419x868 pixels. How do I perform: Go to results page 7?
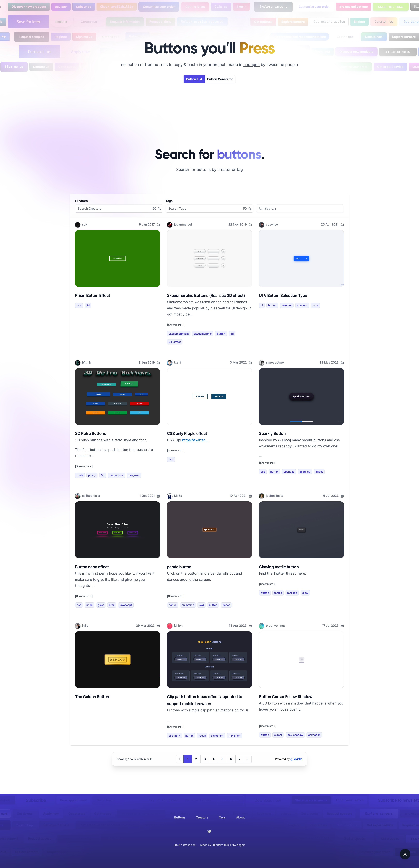[240, 759]
